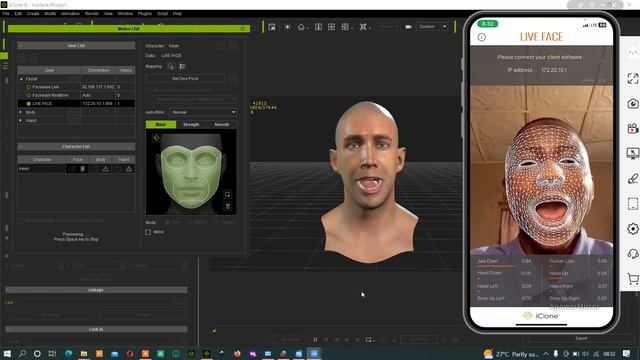Switch to the Mask tab
The image size is (640, 360).
(161, 124)
